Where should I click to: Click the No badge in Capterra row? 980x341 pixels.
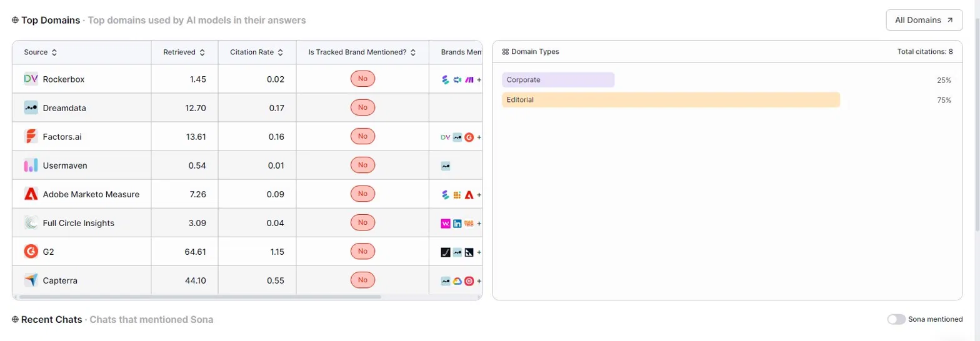click(362, 280)
